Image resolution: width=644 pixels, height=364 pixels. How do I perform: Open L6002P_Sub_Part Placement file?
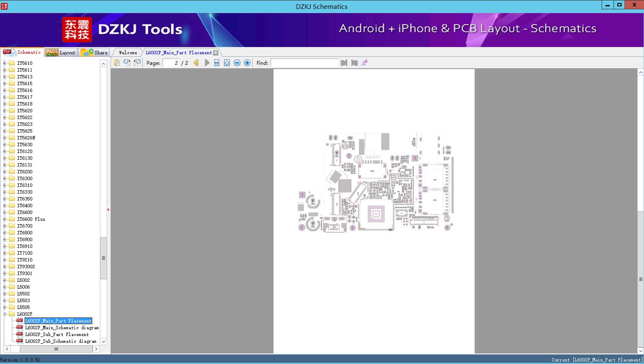tap(57, 334)
